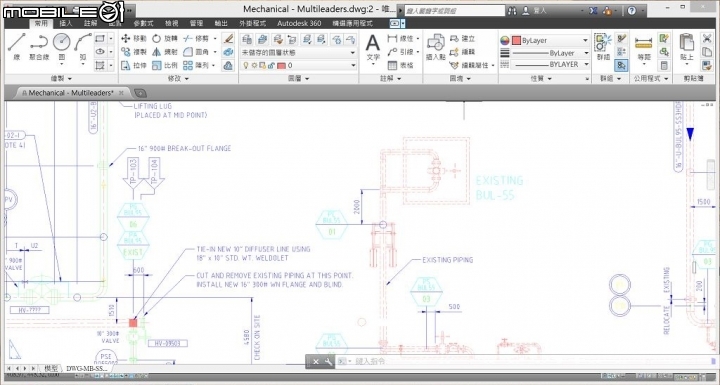The image size is (720, 385).
Task: Expand the Properties (性質) panel
Action: [541, 79]
